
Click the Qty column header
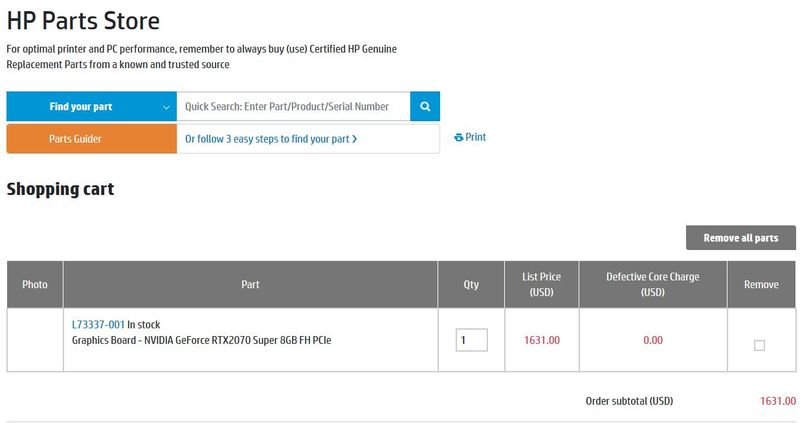click(x=471, y=284)
